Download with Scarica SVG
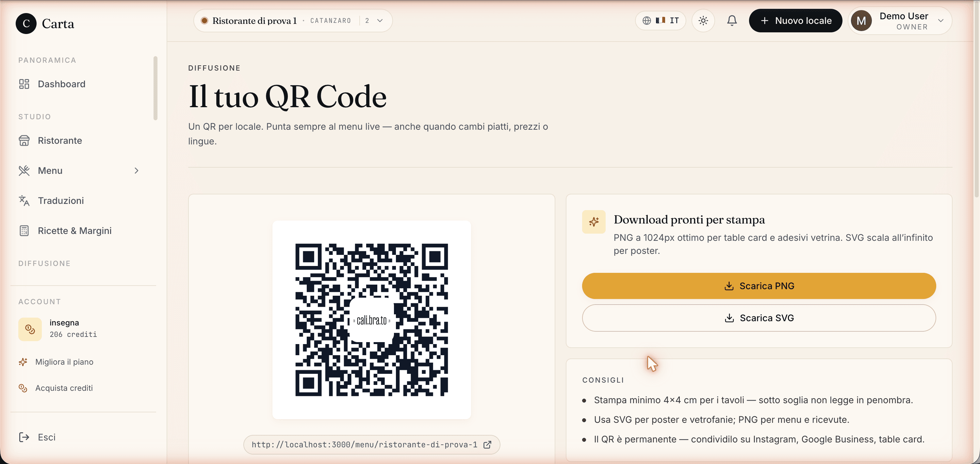This screenshot has width=980, height=464. pos(759,318)
